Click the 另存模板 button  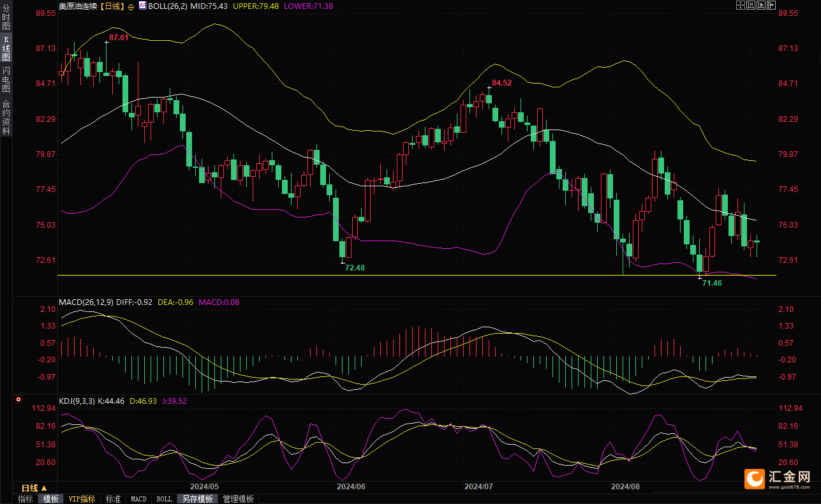(196, 499)
